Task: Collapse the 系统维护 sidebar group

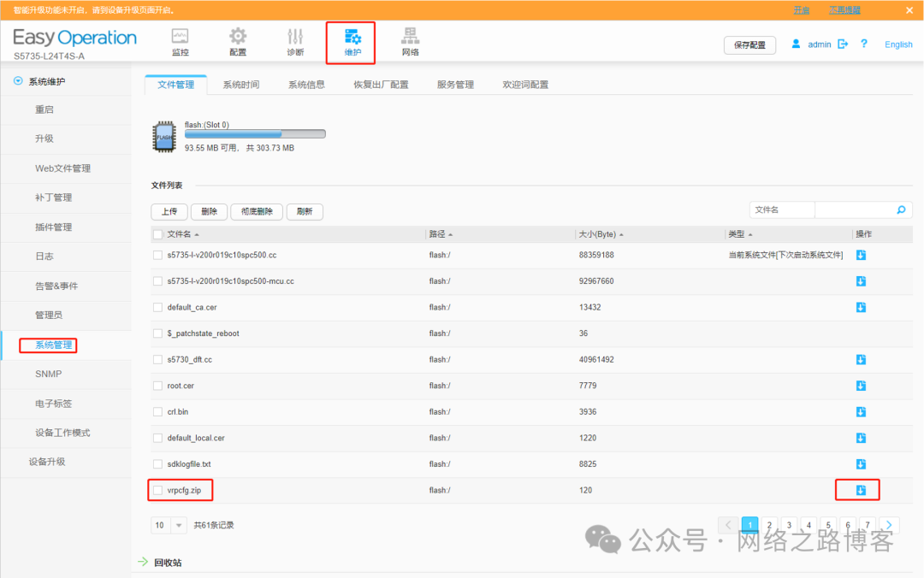Action: click(x=19, y=81)
